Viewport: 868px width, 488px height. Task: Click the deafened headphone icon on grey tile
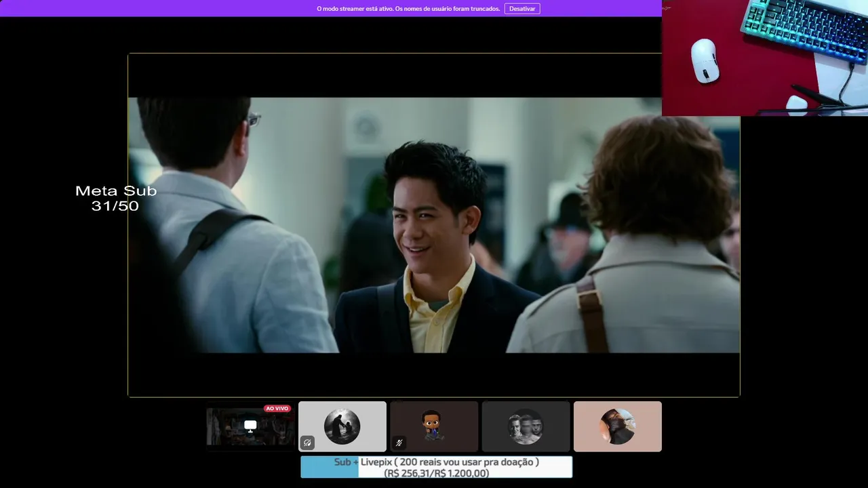pyautogui.click(x=307, y=443)
